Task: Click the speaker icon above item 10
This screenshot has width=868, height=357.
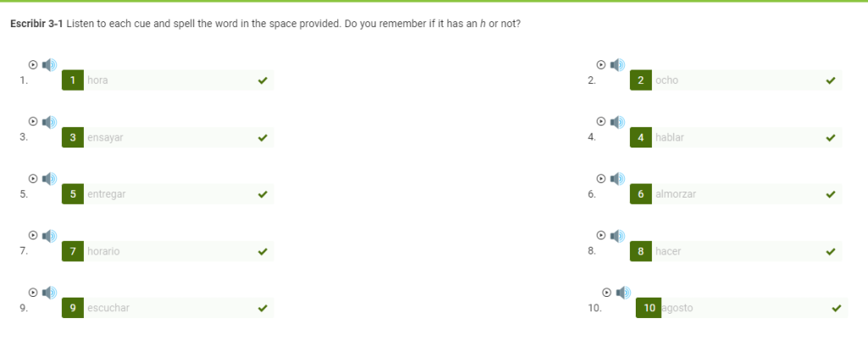Action: click(623, 293)
